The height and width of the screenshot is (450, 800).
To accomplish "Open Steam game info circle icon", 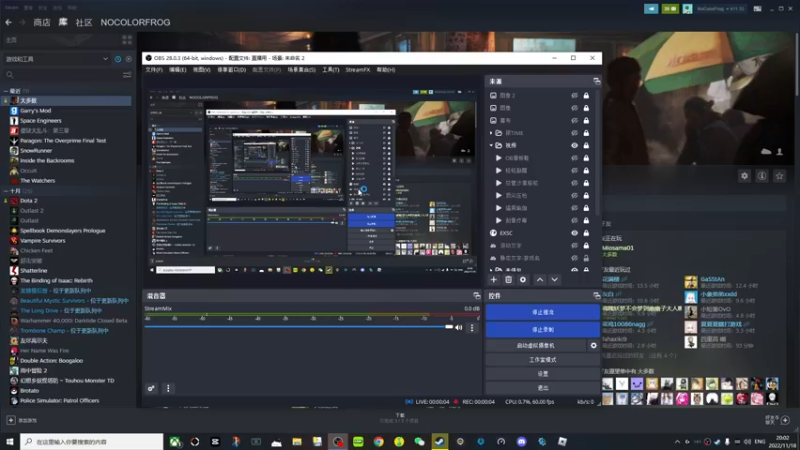I will tap(762, 176).
